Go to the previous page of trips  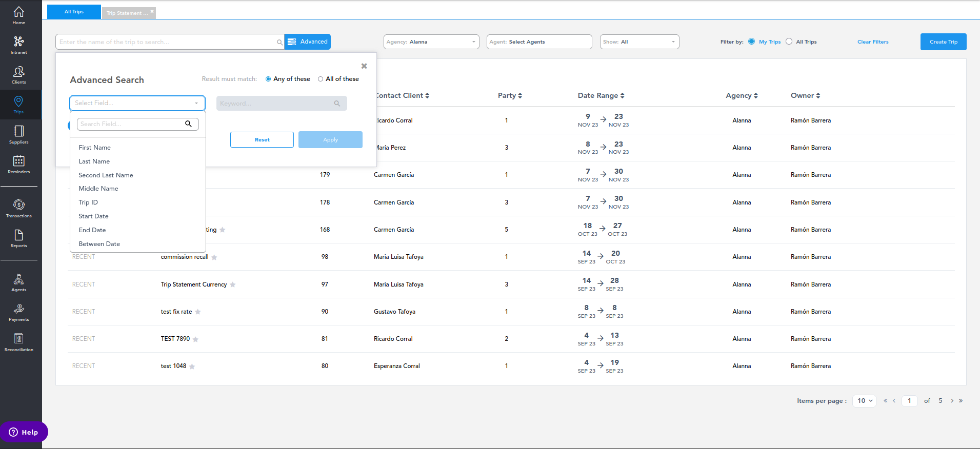894,401
